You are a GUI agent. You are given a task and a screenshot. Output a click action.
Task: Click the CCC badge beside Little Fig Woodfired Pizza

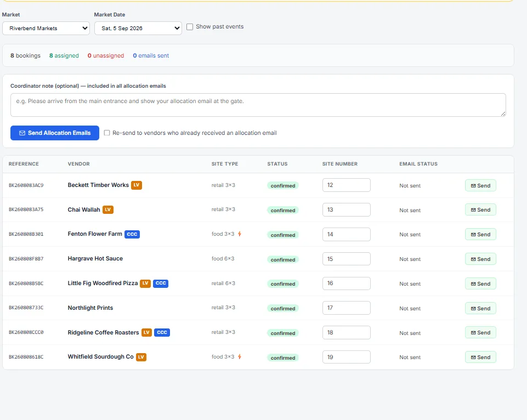tap(161, 283)
